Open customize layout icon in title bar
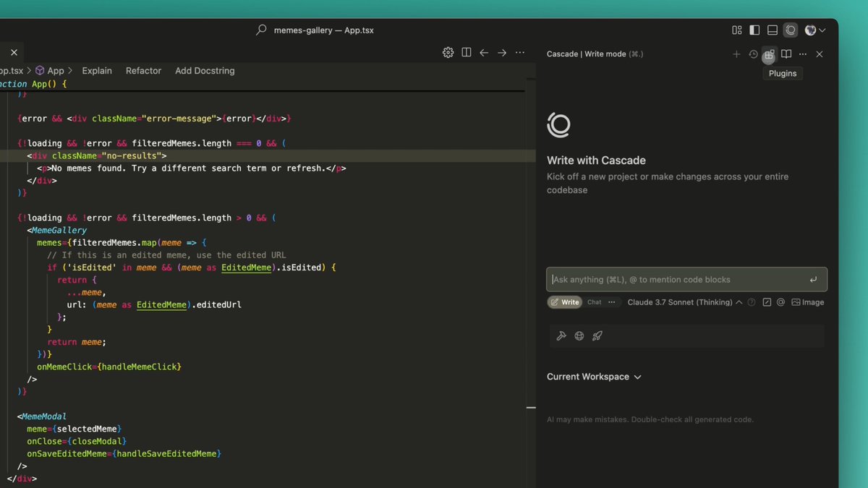 click(737, 30)
